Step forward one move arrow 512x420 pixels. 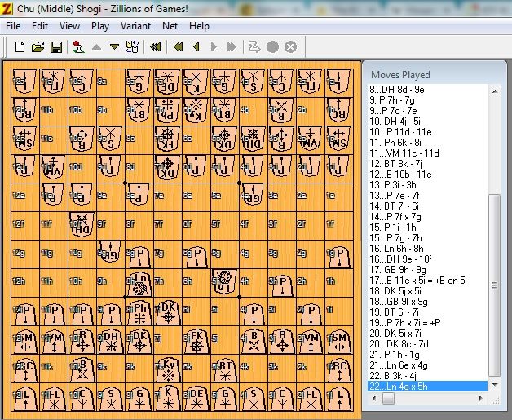pyautogui.click(x=214, y=47)
